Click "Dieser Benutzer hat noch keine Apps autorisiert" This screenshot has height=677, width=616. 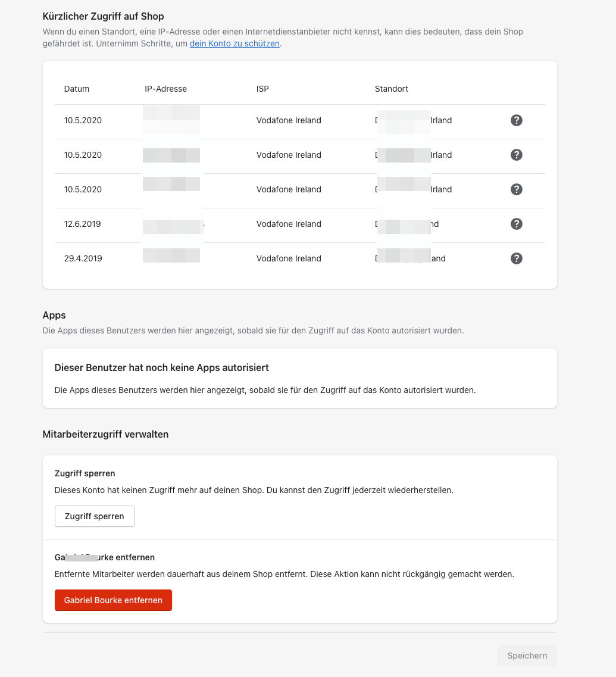click(161, 367)
